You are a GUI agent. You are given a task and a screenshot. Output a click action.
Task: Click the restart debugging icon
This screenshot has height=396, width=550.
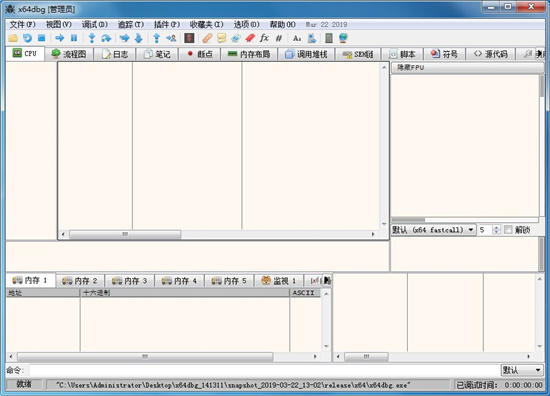tap(27, 38)
